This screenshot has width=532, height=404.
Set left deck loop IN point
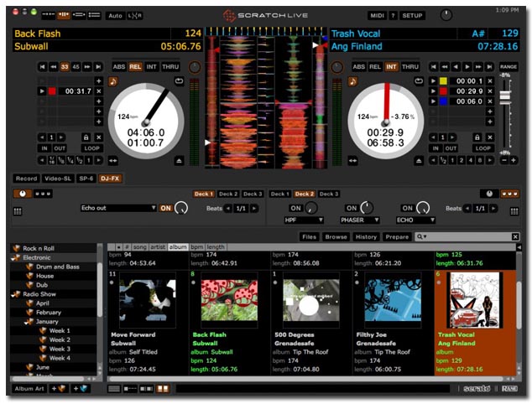tap(44, 148)
